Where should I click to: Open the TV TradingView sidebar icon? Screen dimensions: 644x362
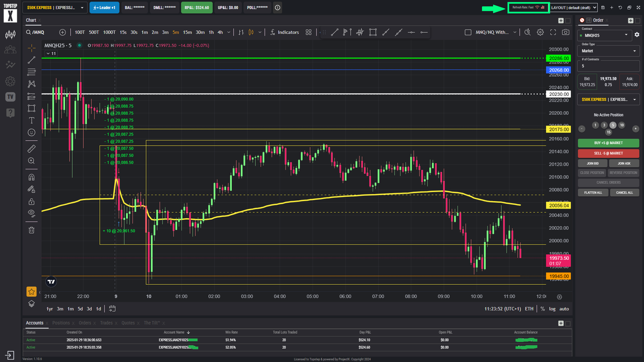tap(10, 97)
